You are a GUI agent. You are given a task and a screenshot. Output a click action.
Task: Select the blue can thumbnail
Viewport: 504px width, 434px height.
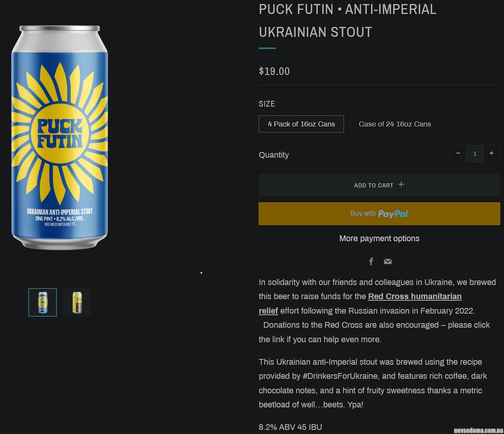tap(42, 302)
